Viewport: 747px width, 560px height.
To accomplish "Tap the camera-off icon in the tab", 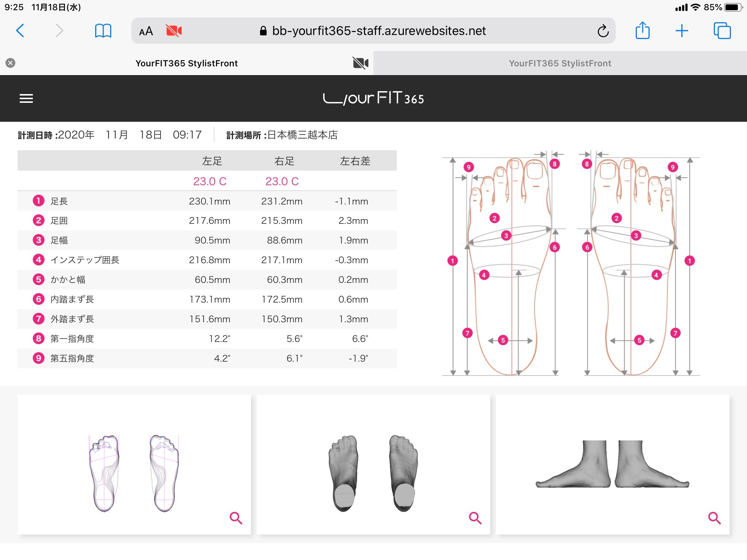I will pos(360,63).
